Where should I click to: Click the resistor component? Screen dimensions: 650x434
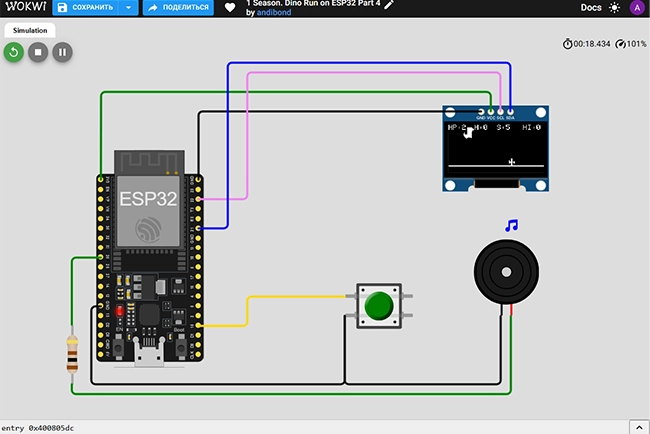click(72, 354)
